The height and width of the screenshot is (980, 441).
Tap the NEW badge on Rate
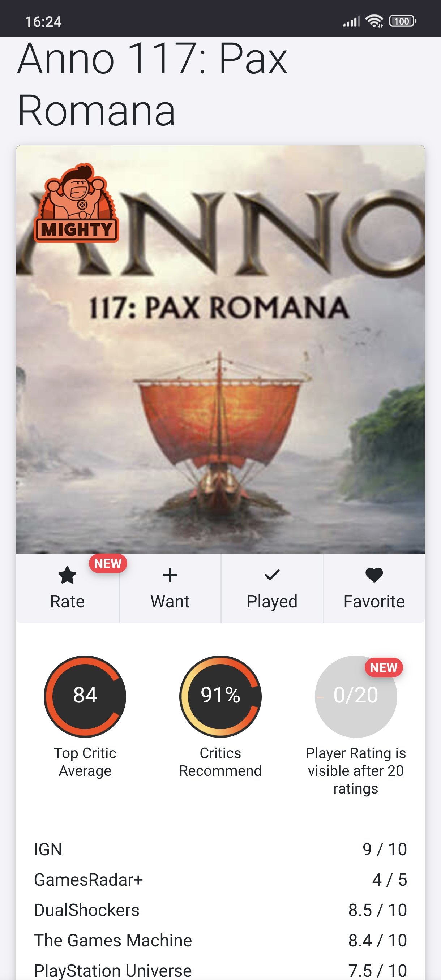108,563
